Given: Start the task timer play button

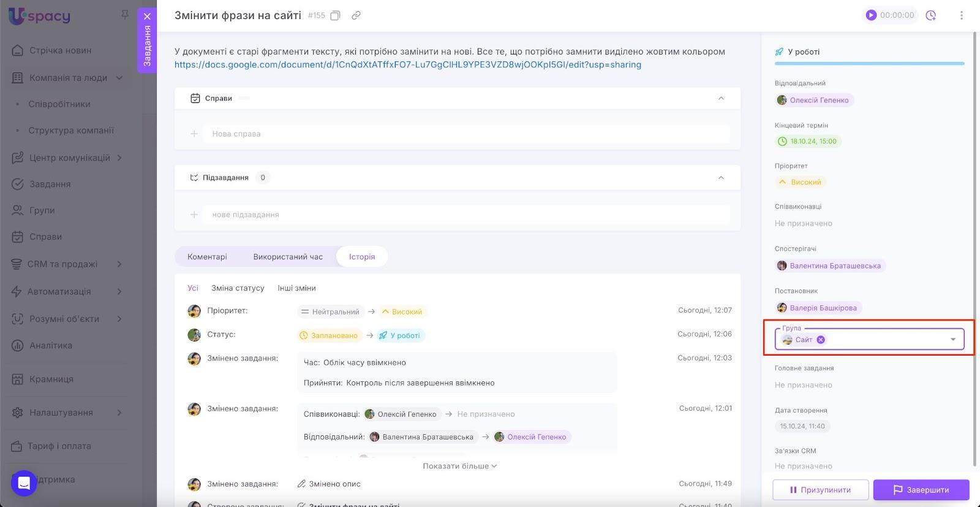Looking at the screenshot, I should click(x=871, y=15).
